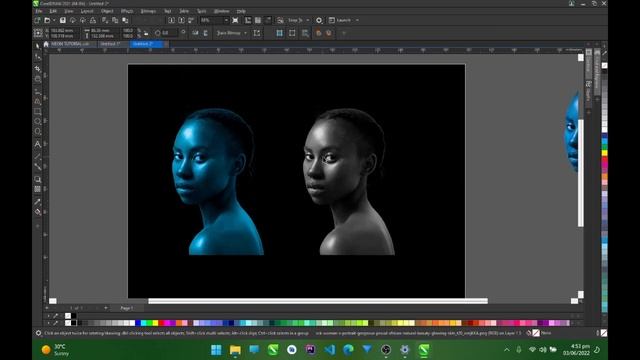Click the Open file icon
640x360 pixels.
47,20
